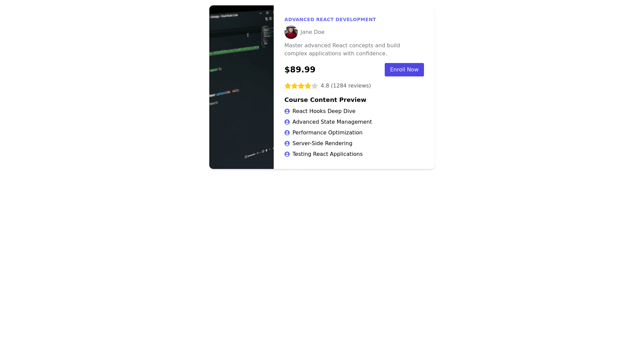The image size is (644, 362).
Task: Click icon beside Advanced State Management
Action: 287,122
